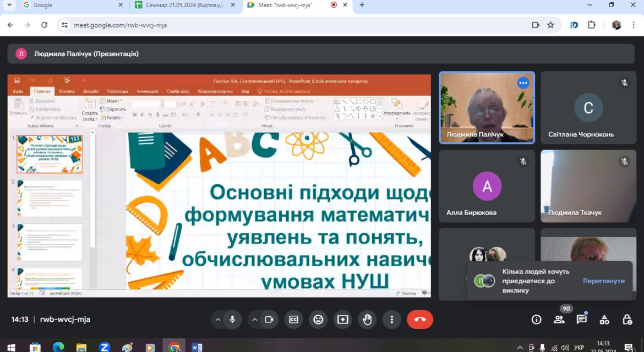Raise hand with the hand icon
The height and width of the screenshot is (352, 644).
[367, 320]
